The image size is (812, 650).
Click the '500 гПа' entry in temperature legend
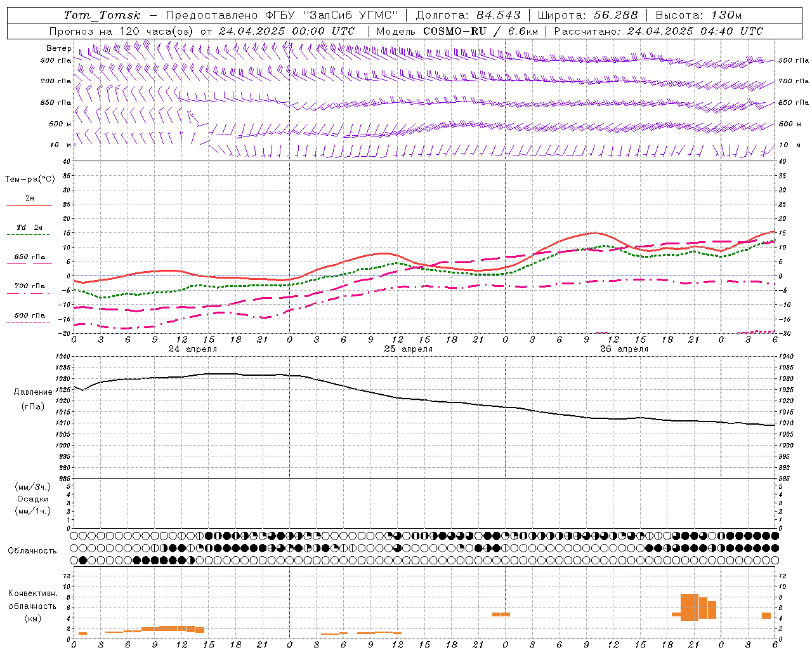point(30,315)
